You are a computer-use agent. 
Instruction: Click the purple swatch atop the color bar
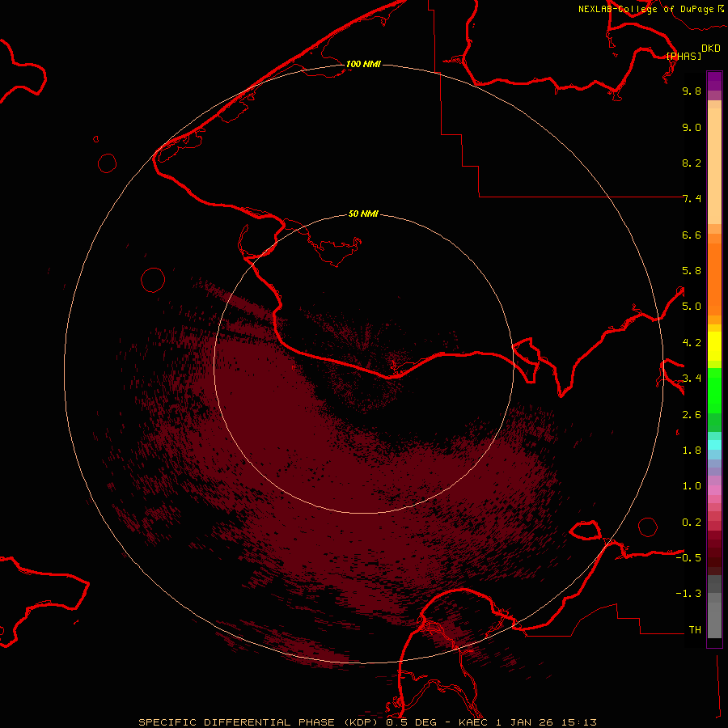coord(714,81)
